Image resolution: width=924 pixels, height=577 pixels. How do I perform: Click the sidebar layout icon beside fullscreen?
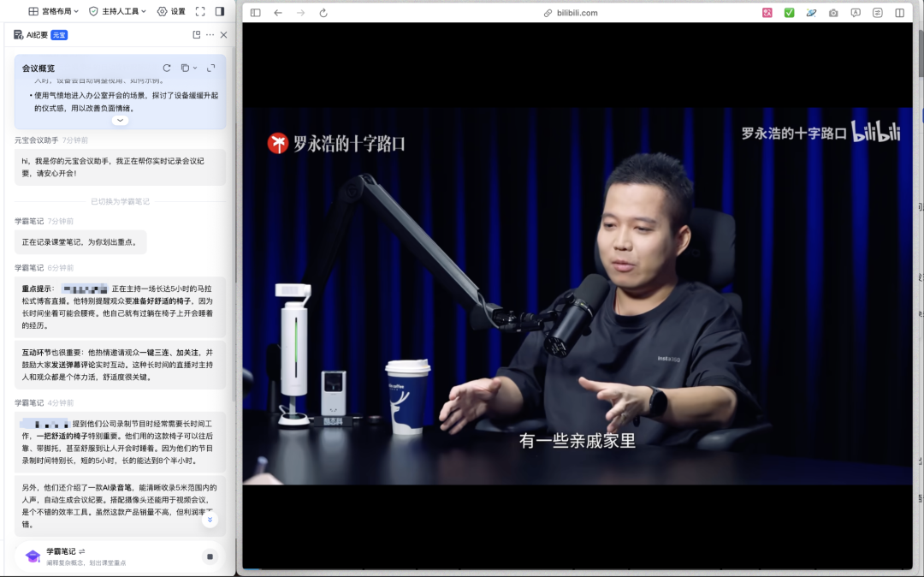(221, 10)
